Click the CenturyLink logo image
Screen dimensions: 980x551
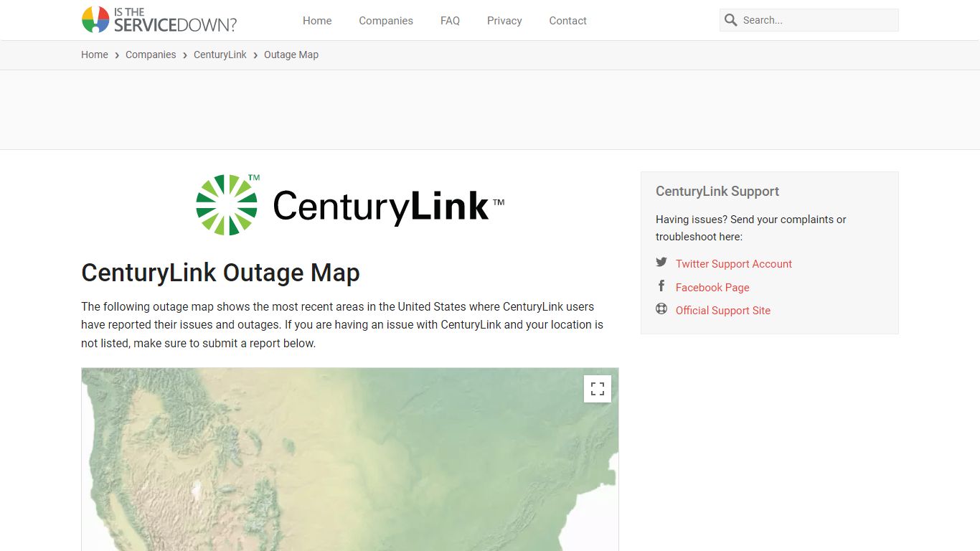(350, 204)
